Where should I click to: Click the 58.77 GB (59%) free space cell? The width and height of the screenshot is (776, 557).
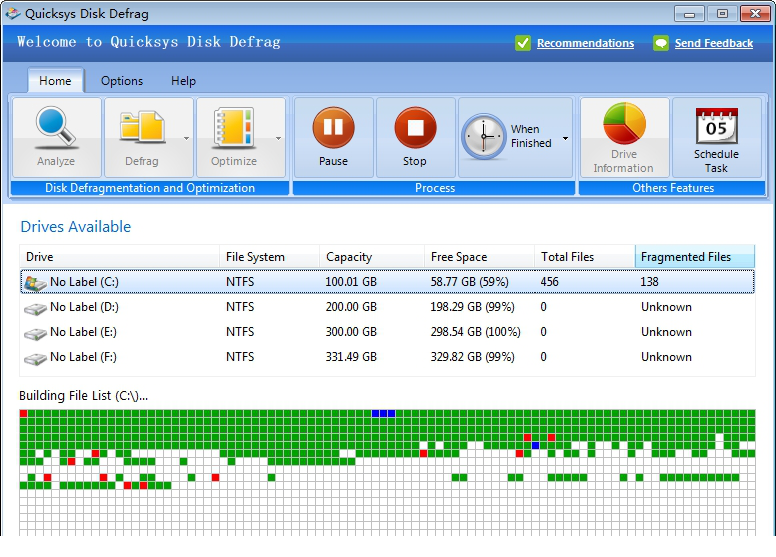click(x=469, y=282)
